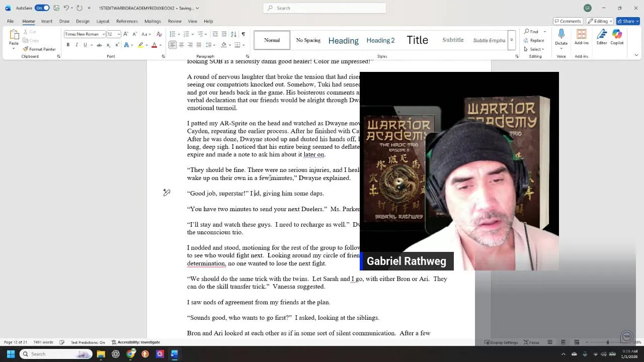Toggle show paragraph marks
644x362 pixels.
(x=244, y=34)
